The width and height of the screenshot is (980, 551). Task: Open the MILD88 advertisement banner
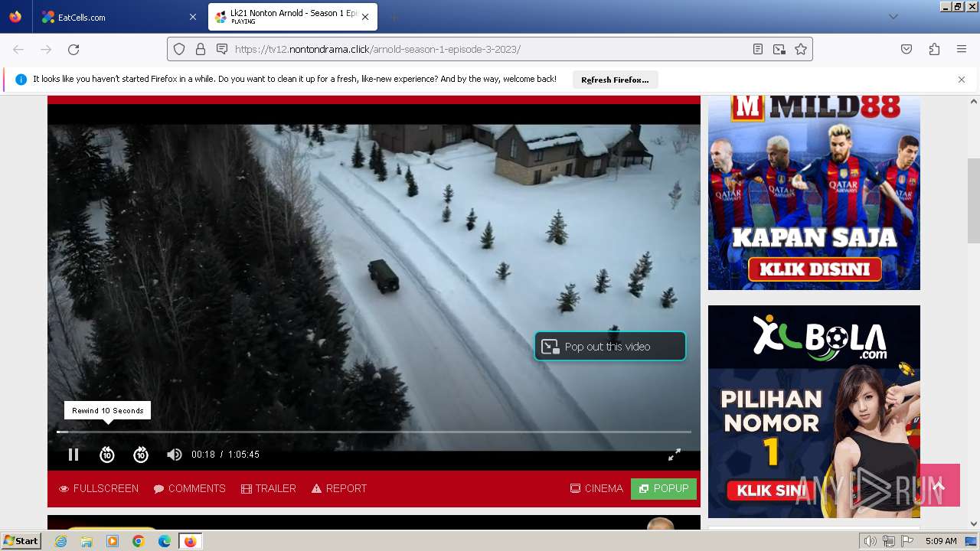click(814, 193)
